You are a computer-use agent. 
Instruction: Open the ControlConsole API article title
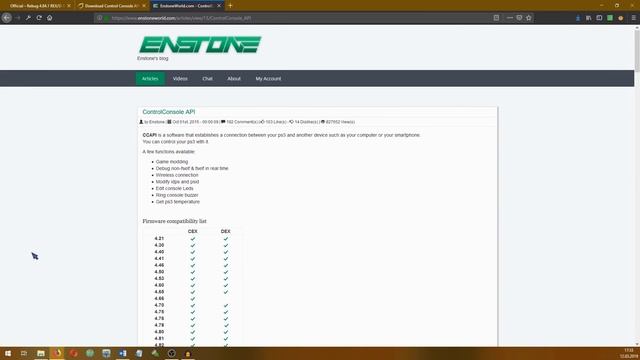[169, 112]
